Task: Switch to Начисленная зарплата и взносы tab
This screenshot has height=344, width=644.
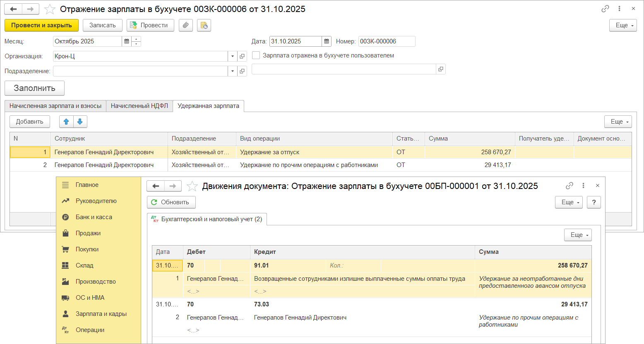Action: (x=55, y=106)
